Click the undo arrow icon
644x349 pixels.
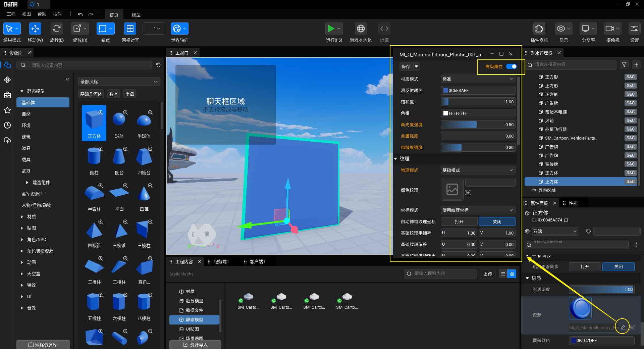[80, 14]
